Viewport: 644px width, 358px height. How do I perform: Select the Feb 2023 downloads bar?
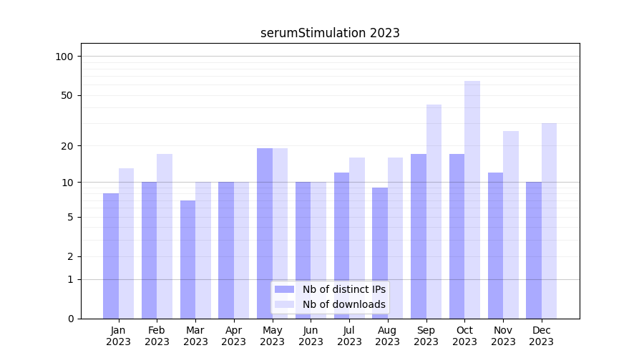[165, 236]
